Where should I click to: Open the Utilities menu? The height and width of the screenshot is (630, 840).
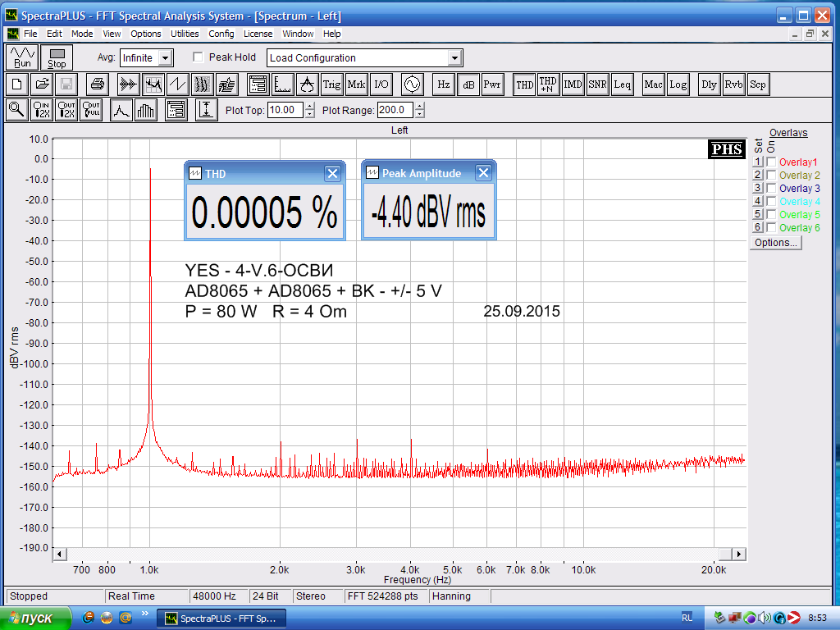[185, 34]
